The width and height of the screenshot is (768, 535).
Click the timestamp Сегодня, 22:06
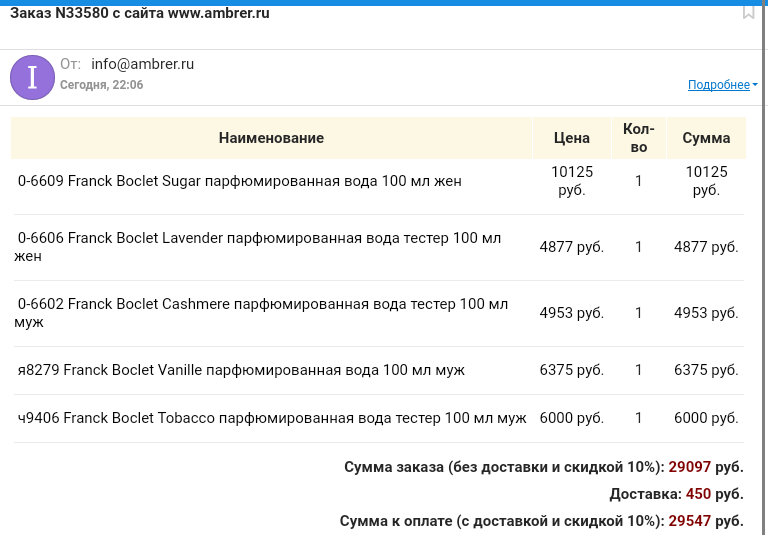[x=102, y=85]
